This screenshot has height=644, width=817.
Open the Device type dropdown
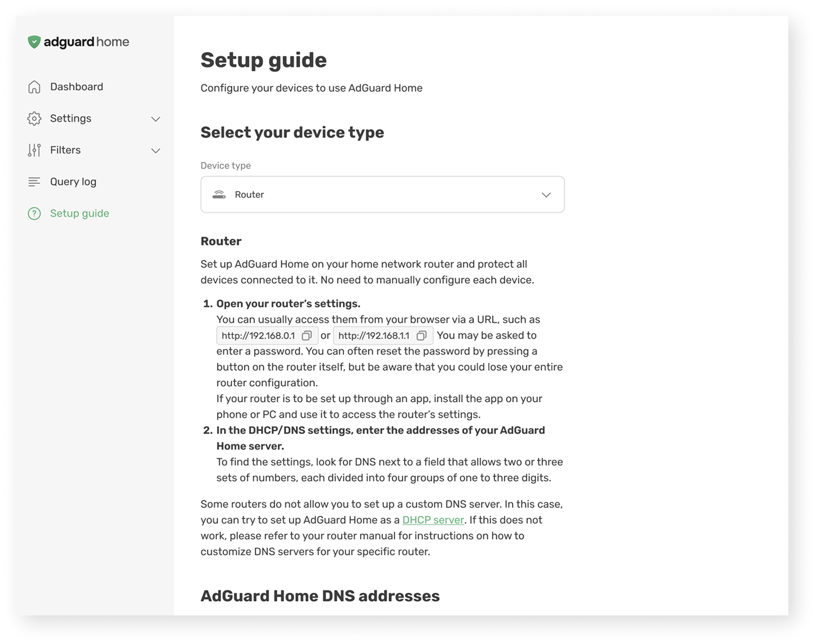click(382, 195)
